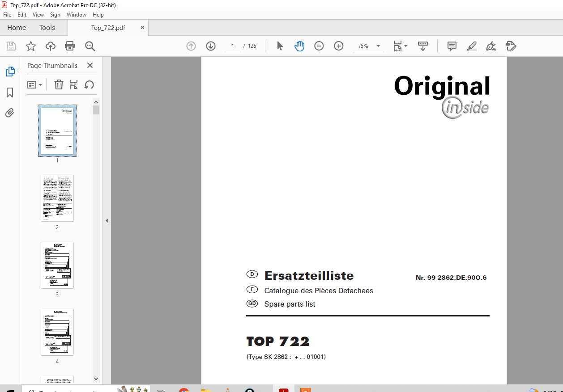Open the Attachments paperclip panel
The width and height of the screenshot is (563, 392).
(10, 113)
